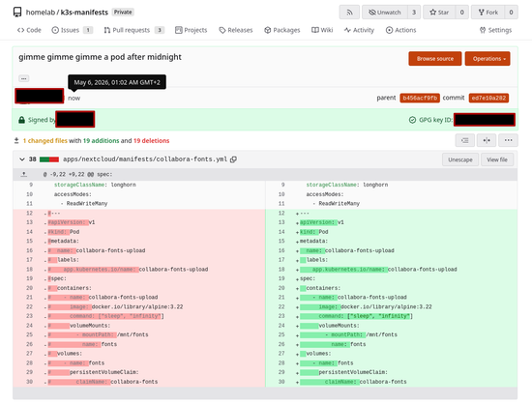The height and width of the screenshot is (404, 532).
Task: View the Activity tab
Action: (359, 30)
